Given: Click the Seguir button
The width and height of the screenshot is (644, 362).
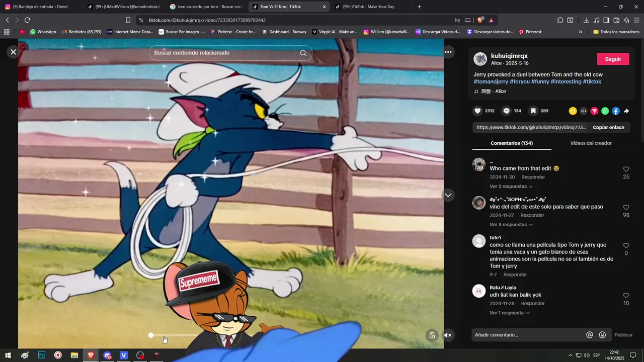Looking at the screenshot, I should pyautogui.click(x=613, y=59).
